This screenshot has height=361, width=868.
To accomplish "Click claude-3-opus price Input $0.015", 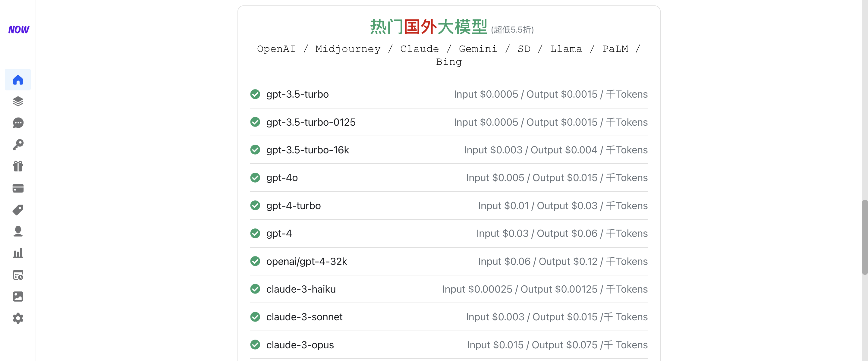I will [x=495, y=344].
